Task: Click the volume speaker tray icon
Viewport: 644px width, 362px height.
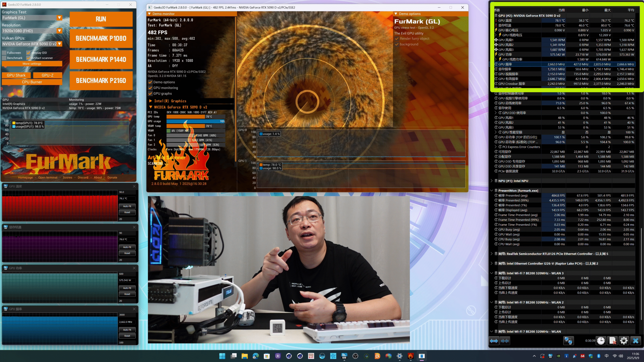Action: (x=621, y=356)
